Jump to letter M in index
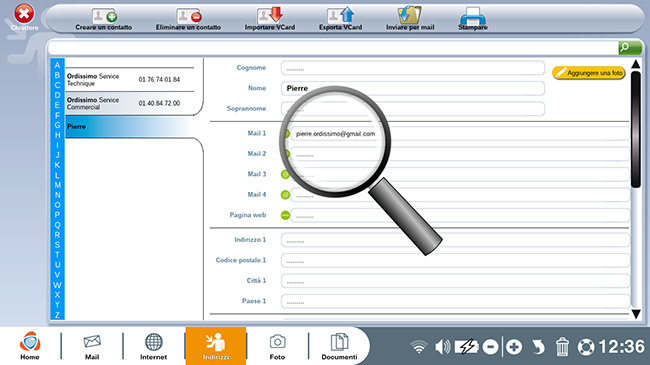The image size is (650, 365). tap(57, 185)
